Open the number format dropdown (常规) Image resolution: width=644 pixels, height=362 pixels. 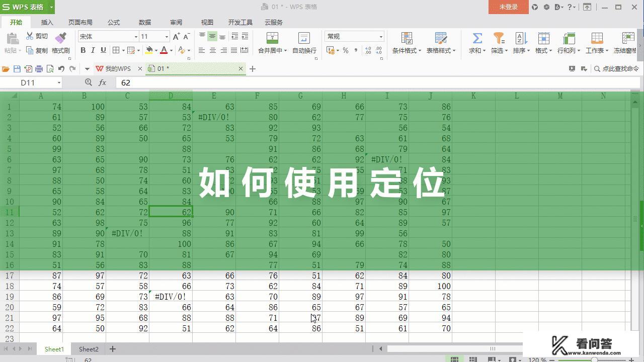(x=381, y=37)
